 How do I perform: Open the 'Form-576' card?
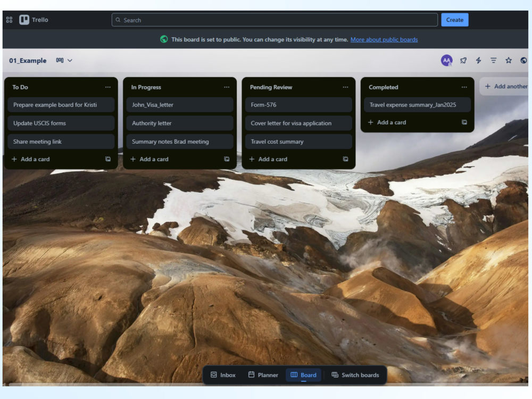[x=298, y=105]
